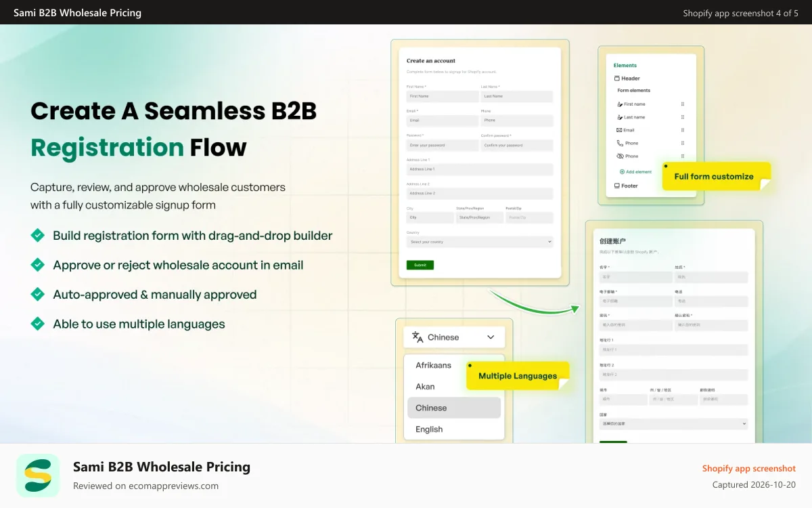Click the First Name input field
Viewport: 812px width, 508px height.
[443, 96]
